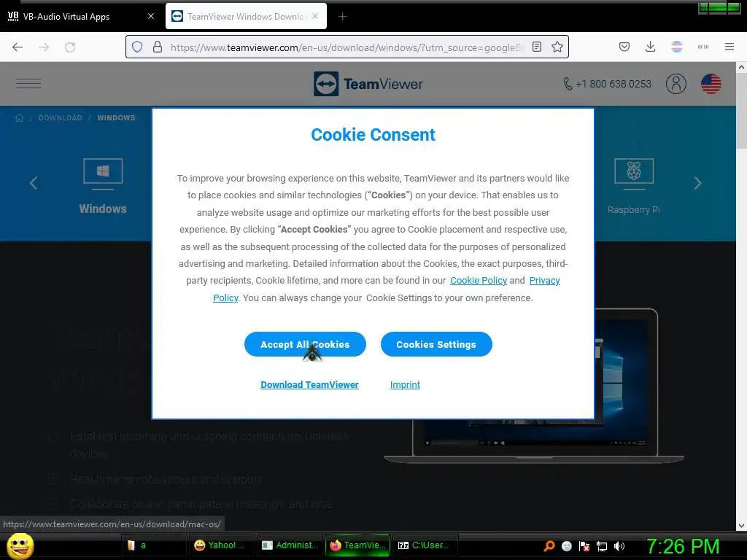Image resolution: width=747 pixels, height=560 pixels.
Task: Toggle reader view icon in address bar
Action: click(537, 47)
